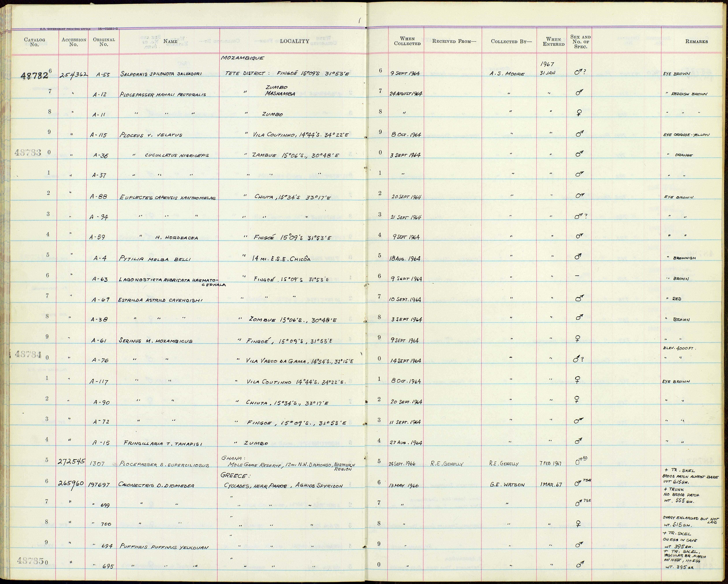The width and height of the screenshot is (728, 584).
Task: Click Ploceus v. velatus entry
Action: tap(151, 135)
